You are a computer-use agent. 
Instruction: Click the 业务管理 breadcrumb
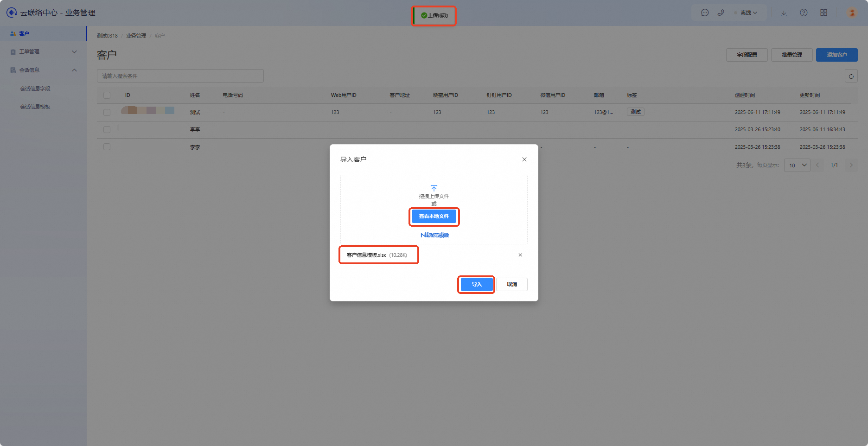point(136,36)
